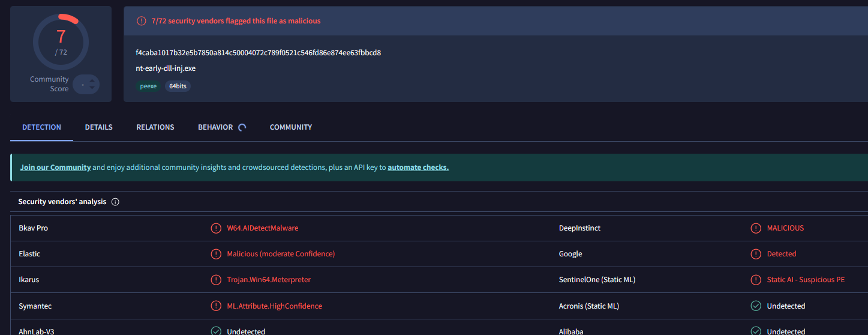This screenshot has width=868, height=335.
Task: Click the loading spinner beside the Behavior tab
Action: tap(242, 127)
